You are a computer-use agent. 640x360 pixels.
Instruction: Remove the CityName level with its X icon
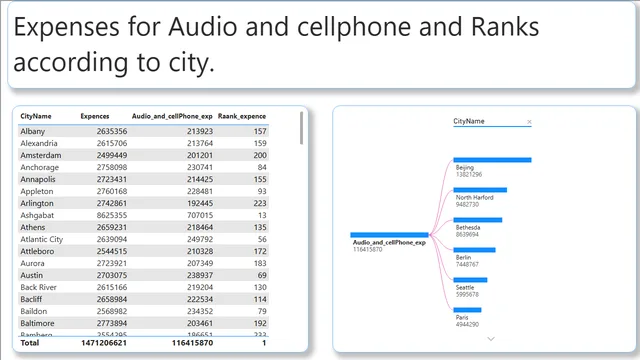(529, 122)
